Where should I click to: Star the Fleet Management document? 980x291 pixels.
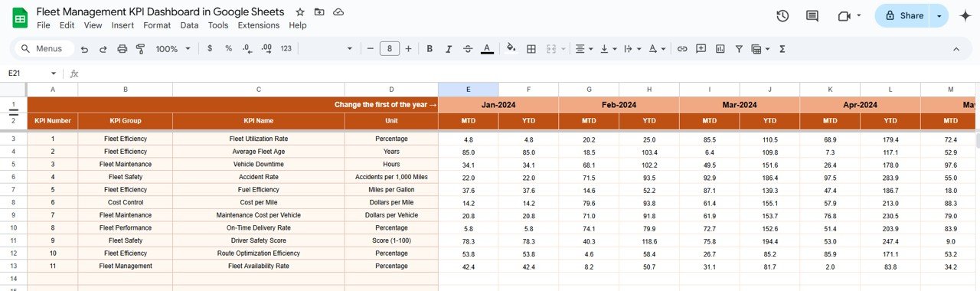pos(300,12)
